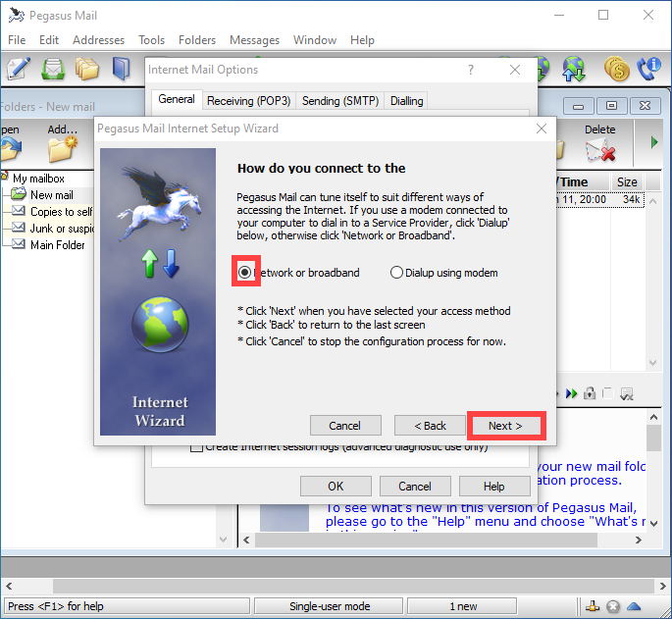Viewport: 672px width, 619px height.
Task: Click the send and receive globe icon
Action: (x=574, y=69)
